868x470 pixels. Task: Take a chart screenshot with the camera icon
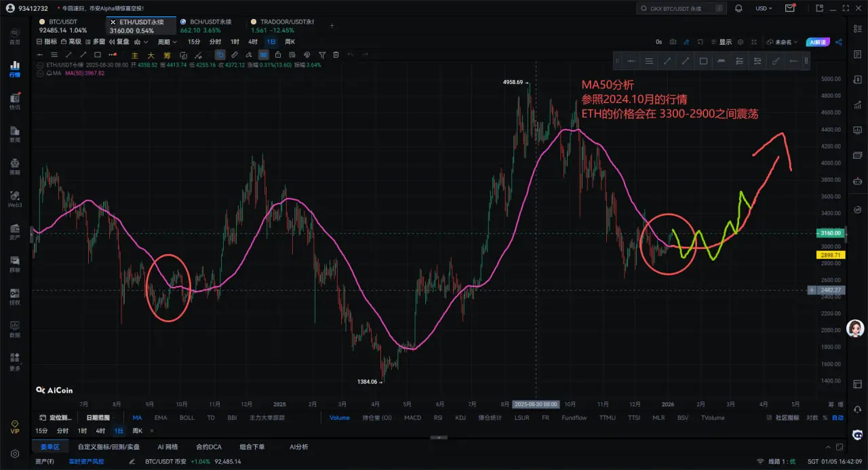pyautogui.click(x=673, y=41)
